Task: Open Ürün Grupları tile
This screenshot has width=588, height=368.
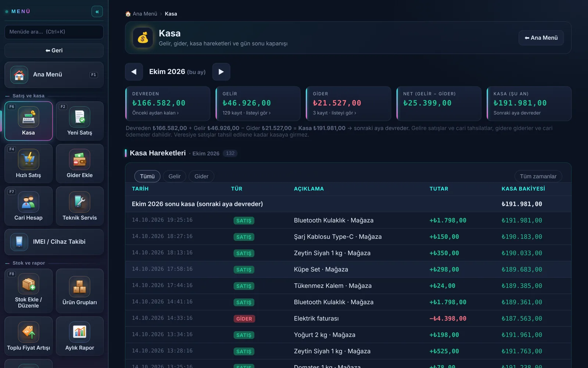Action: 80,291
